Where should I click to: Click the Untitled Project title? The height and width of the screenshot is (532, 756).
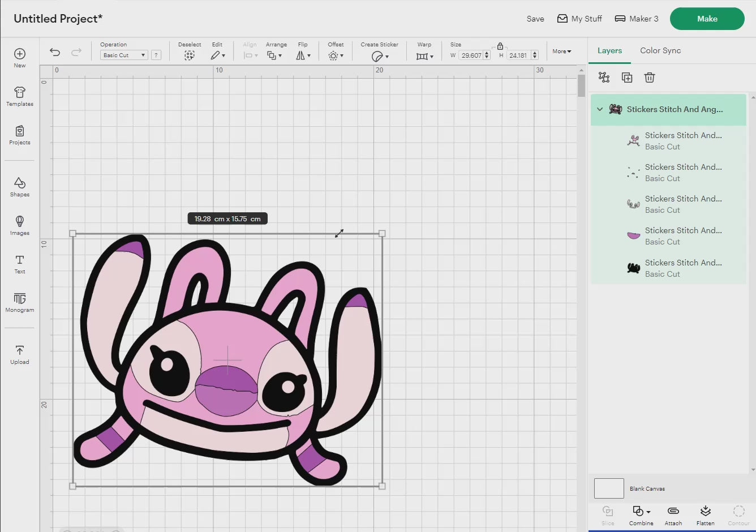[58, 19]
